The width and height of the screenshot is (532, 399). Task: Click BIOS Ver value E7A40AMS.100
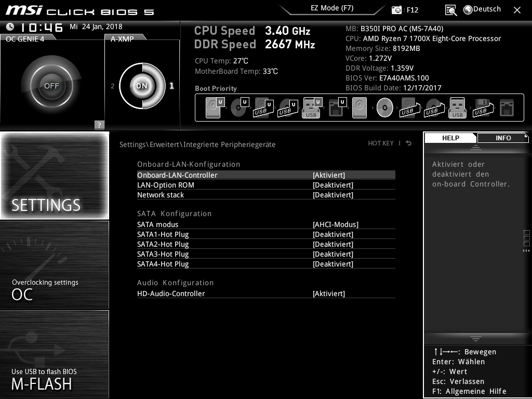[x=404, y=78]
